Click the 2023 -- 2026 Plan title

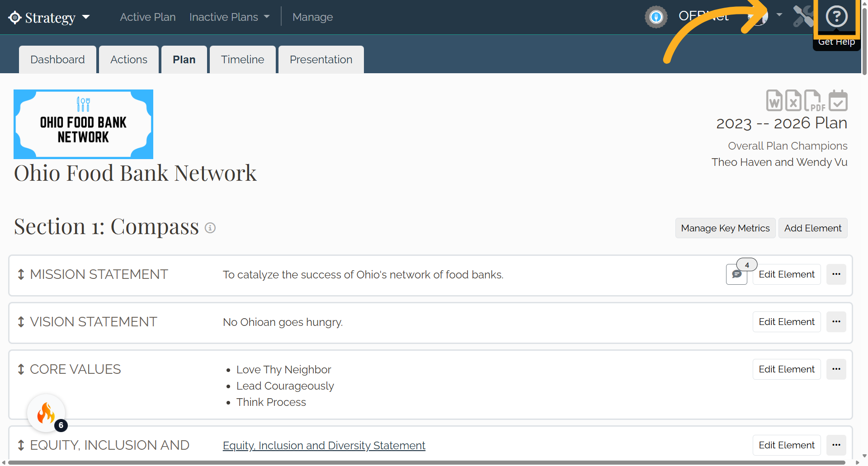pos(782,123)
